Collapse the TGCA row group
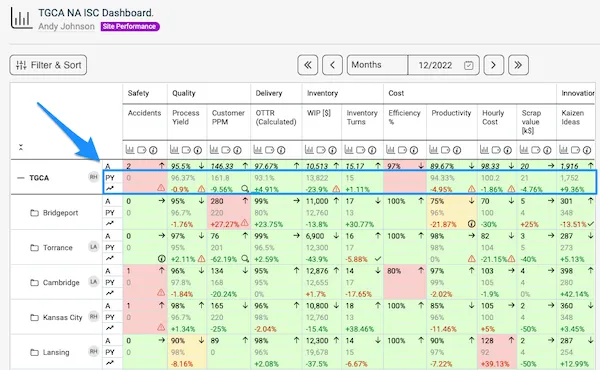The height and width of the screenshot is (370, 600). 21,178
